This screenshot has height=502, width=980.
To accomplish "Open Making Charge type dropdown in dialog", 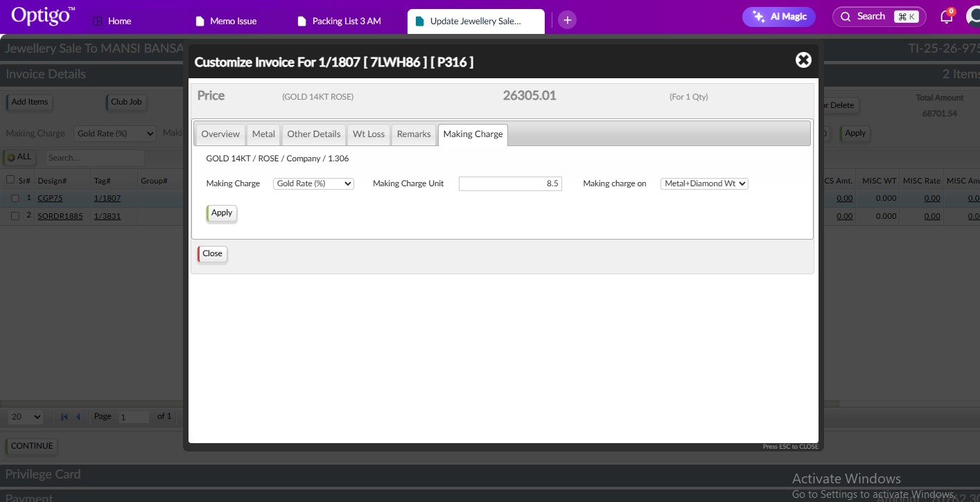I will pos(313,183).
